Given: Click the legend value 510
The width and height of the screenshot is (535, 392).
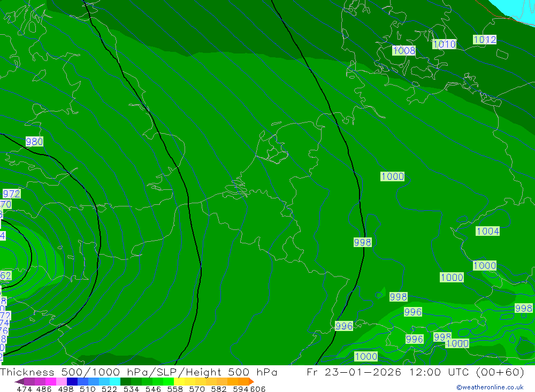Looking at the screenshot, I should click(x=87, y=389).
